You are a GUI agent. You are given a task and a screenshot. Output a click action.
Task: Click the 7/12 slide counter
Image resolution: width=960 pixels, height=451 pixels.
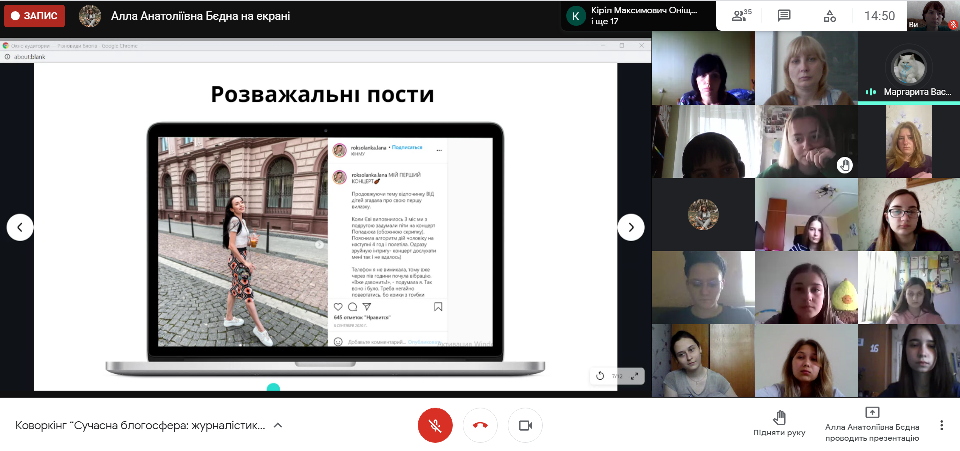(x=617, y=376)
